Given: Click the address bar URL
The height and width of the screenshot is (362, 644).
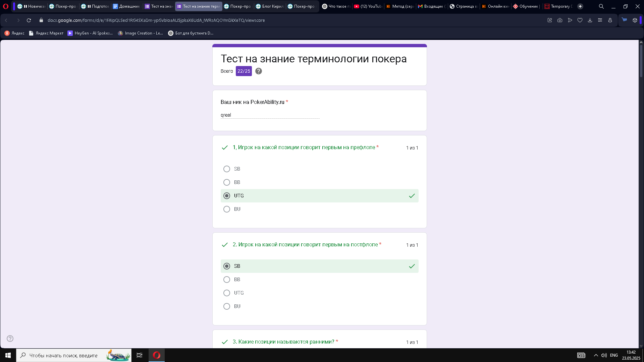Looking at the screenshot, I should point(156,20).
